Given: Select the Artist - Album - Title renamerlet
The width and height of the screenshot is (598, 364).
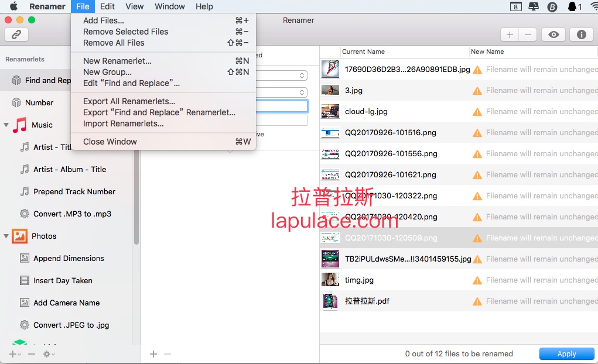Looking at the screenshot, I should [70, 169].
